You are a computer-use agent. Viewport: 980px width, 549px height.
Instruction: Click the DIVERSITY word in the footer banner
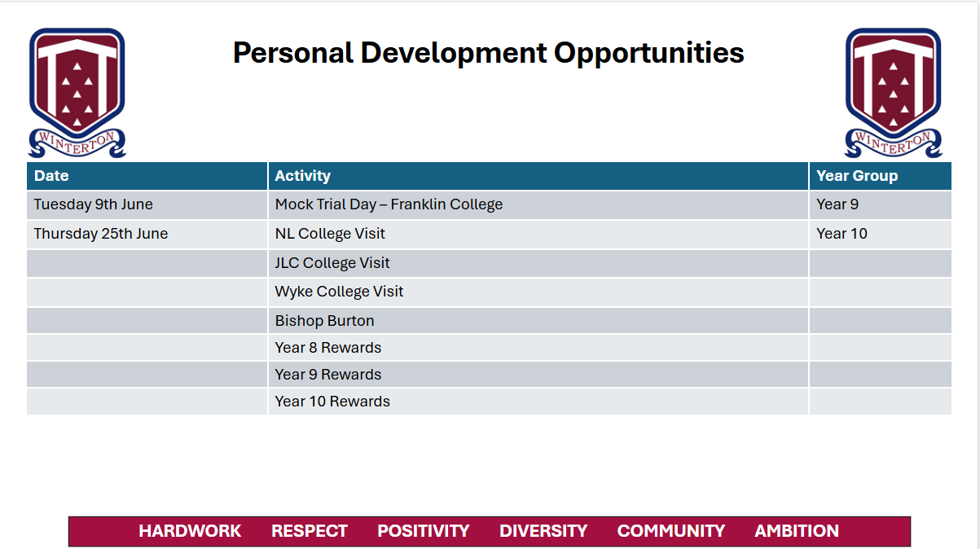[543, 531]
